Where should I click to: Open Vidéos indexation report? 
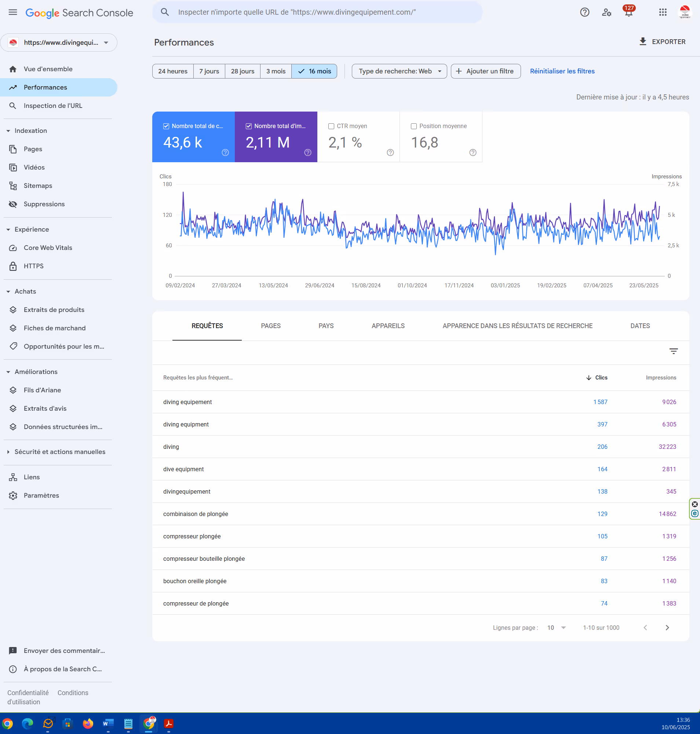coord(59,167)
